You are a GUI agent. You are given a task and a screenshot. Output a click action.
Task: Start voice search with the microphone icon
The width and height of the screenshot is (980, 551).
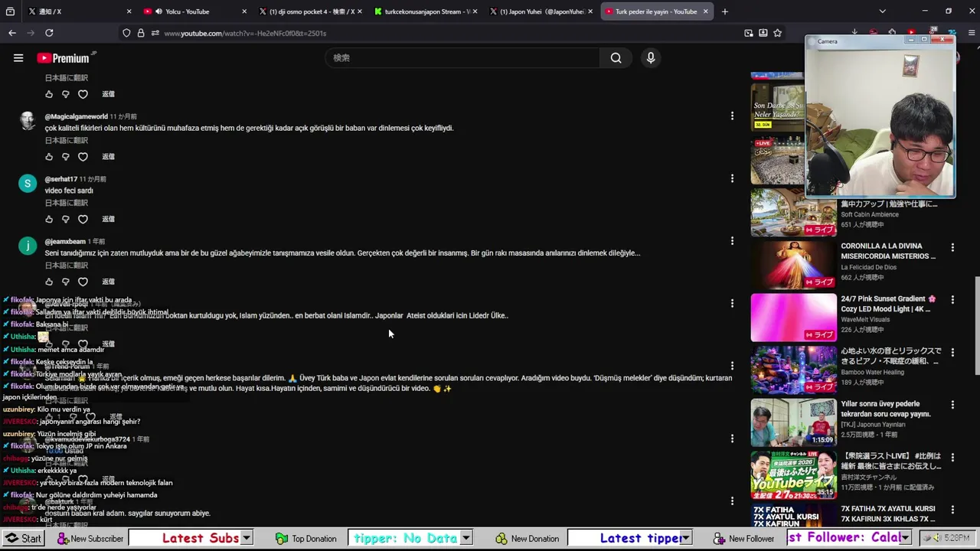click(651, 58)
